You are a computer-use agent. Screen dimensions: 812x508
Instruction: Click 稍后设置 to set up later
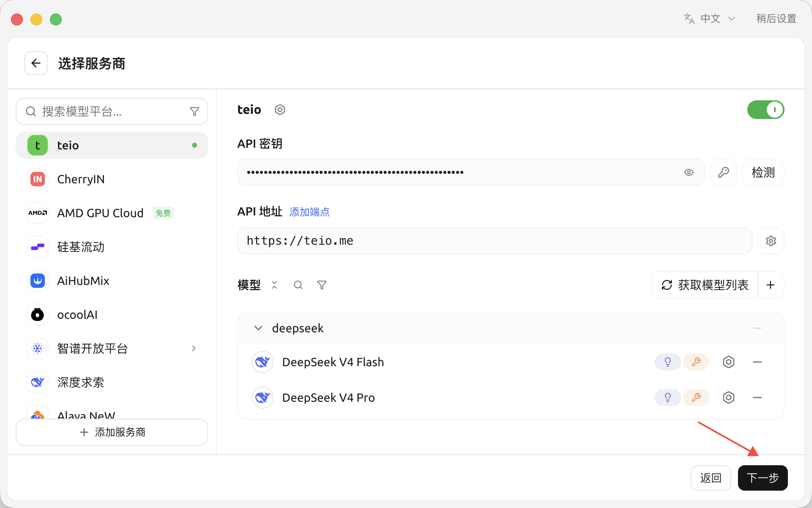776,19
